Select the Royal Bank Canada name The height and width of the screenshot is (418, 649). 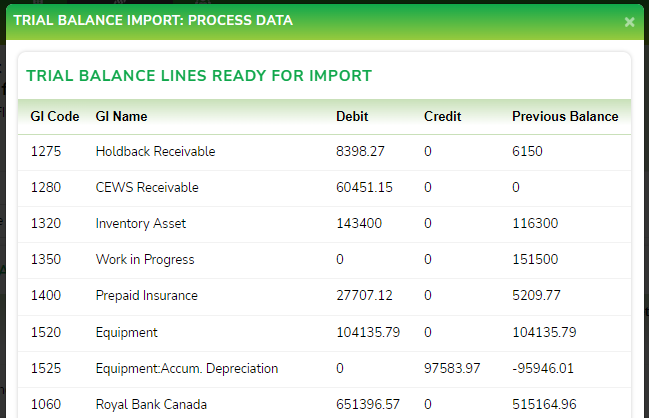tap(151, 404)
